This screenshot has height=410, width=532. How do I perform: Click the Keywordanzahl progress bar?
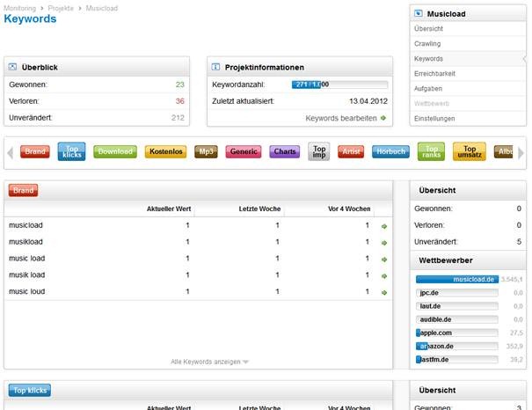339,84
